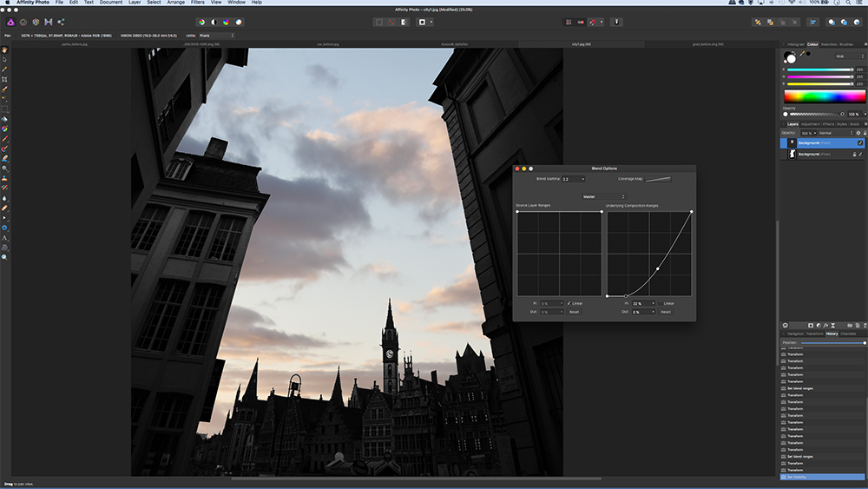Image resolution: width=868 pixels, height=489 pixels.
Task: Hide the locked bottom Background layer
Action: point(860,155)
